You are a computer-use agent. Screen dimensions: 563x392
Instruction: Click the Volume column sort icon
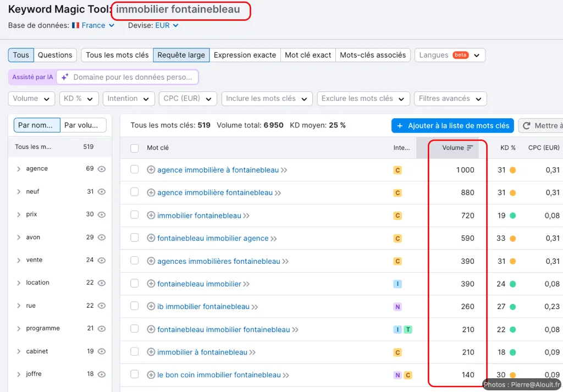click(x=470, y=148)
